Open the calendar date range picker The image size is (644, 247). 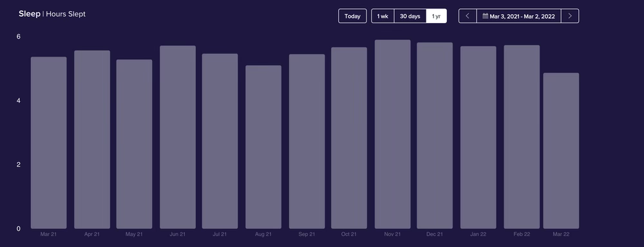(518, 16)
